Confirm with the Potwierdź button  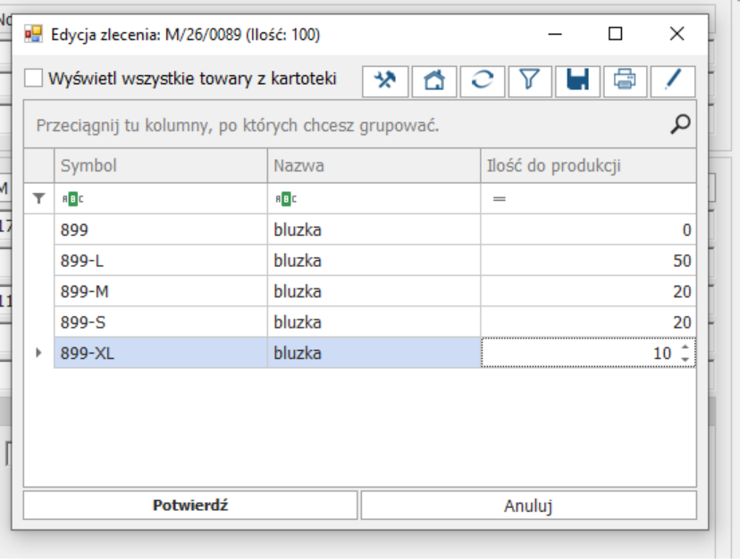[x=190, y=506]
